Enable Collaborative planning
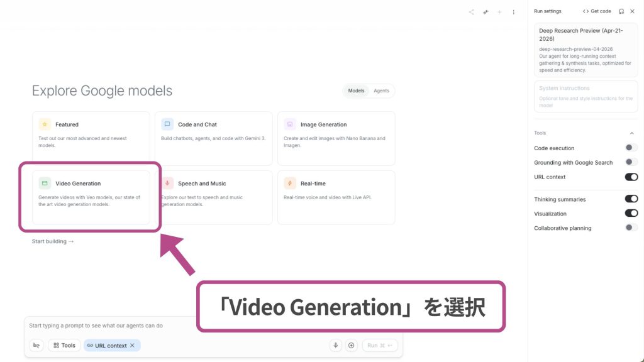Screen dimensions: 644x362 pyautogui.click(x=631, y=228)
